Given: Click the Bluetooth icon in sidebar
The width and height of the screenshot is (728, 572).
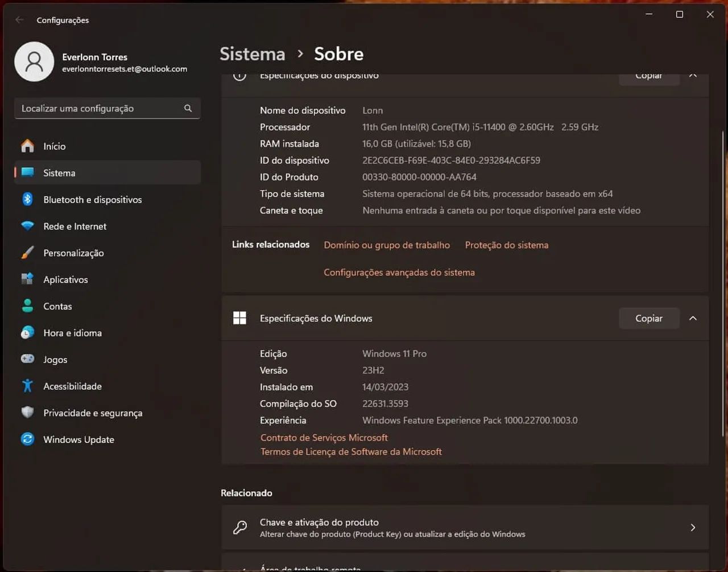Looking at the screenshot, I should pyautogui.click(x=27, y=199).
